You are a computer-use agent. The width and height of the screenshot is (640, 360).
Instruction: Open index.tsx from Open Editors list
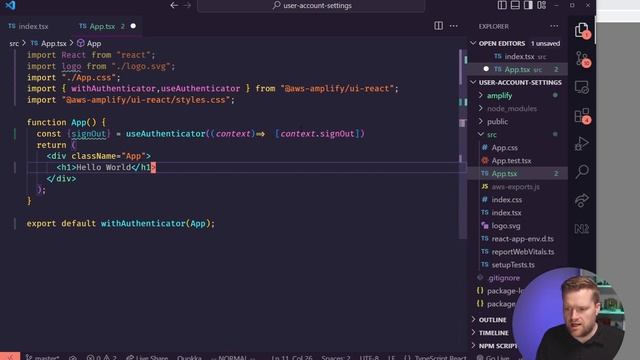(x=518, y=56)
